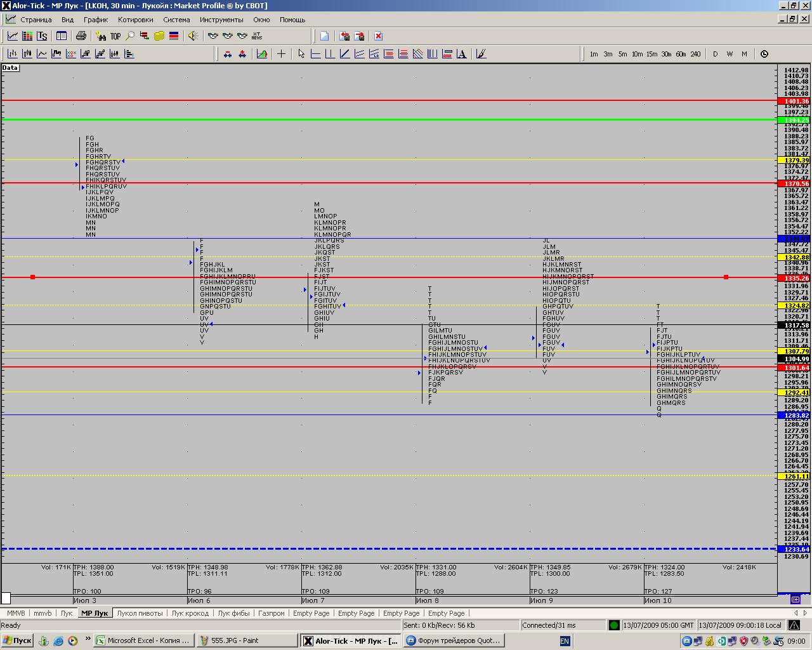
Task: Click the speaker sound alerts icon
Action: pyautogui.click(x=193, y=36)
